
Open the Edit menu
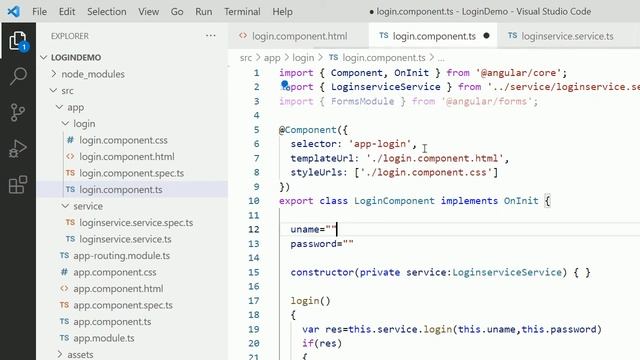[67, 11]
